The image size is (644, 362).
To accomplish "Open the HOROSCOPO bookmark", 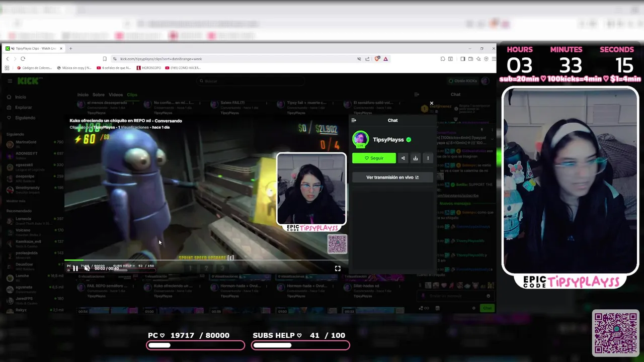I will click(148, 68).
